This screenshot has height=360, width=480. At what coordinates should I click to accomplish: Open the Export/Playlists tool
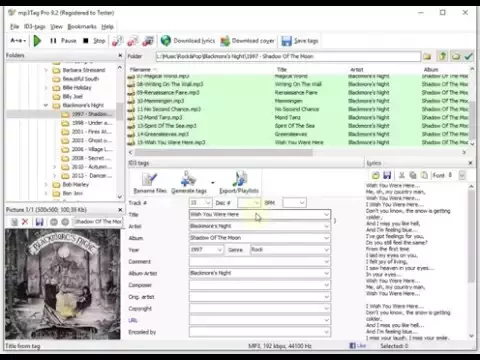pos(239,183)
